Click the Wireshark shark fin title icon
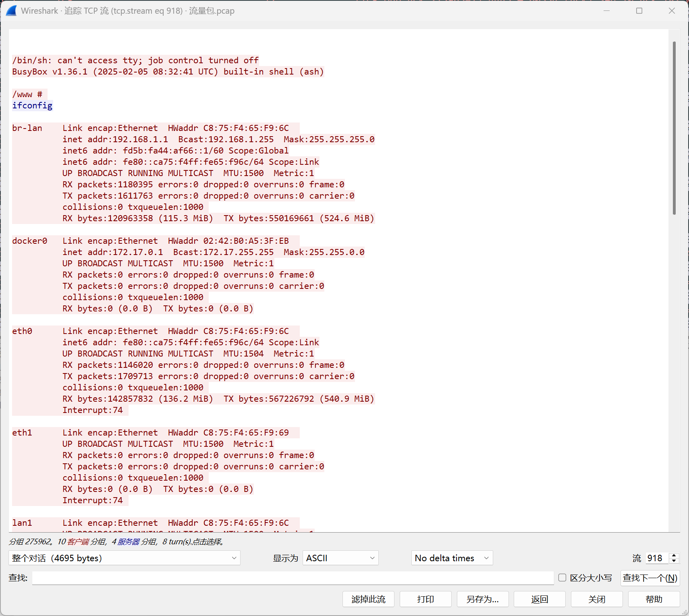689x616 pixels. coord(12,11)
